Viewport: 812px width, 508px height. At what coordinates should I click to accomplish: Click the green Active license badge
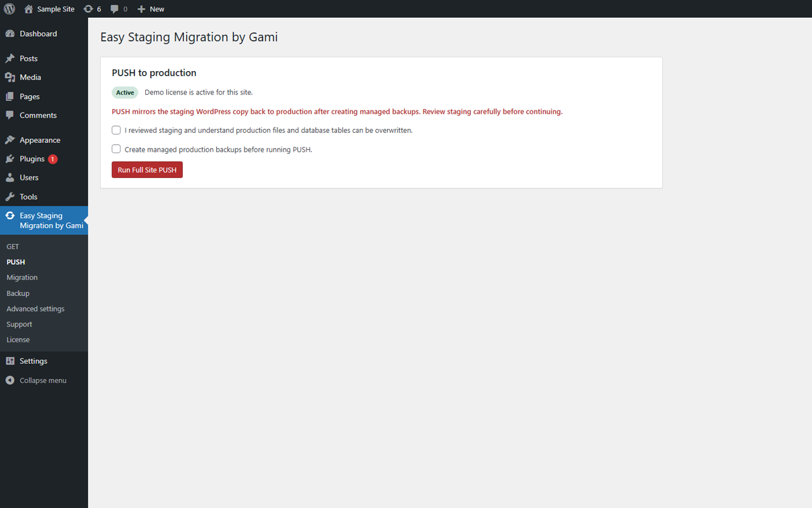125,93
